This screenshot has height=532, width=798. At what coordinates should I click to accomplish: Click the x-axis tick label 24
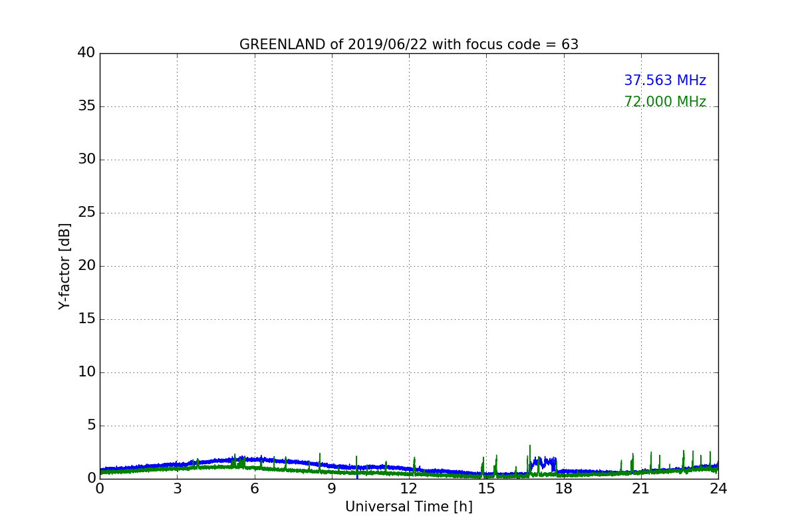[718, 489]
